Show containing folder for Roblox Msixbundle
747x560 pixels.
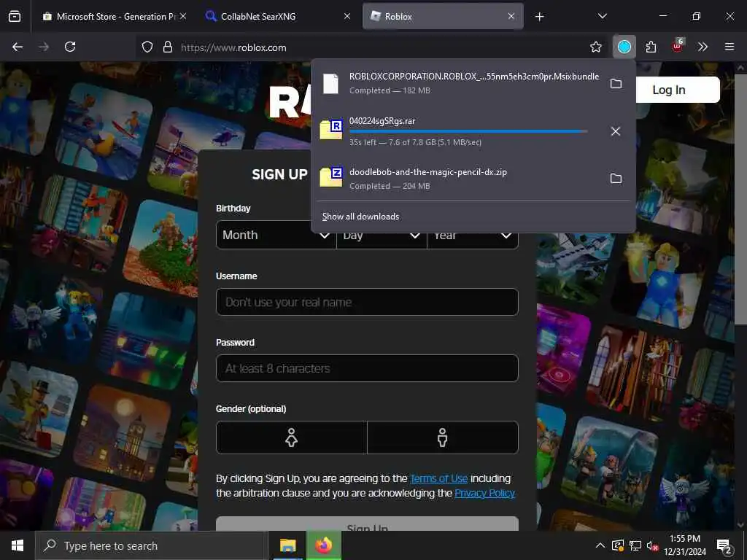616,84
